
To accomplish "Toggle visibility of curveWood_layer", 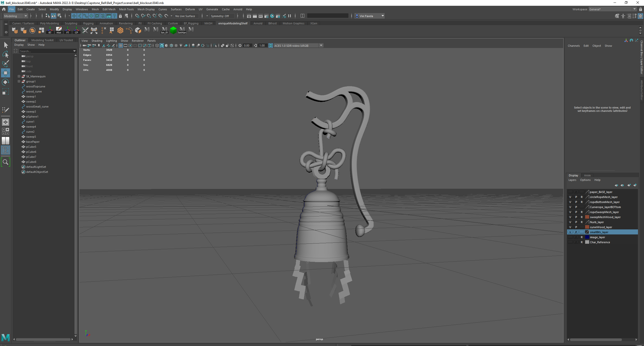I will [570, 227].
